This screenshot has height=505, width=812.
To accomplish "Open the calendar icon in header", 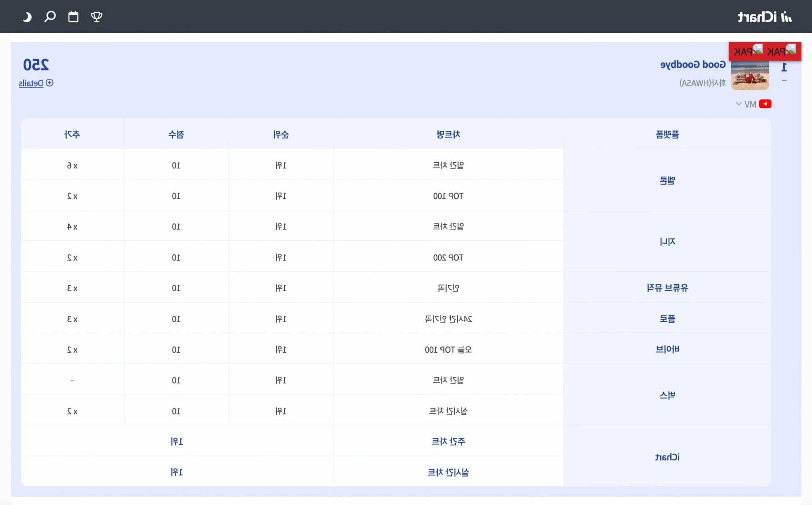I will coord(74,17).
